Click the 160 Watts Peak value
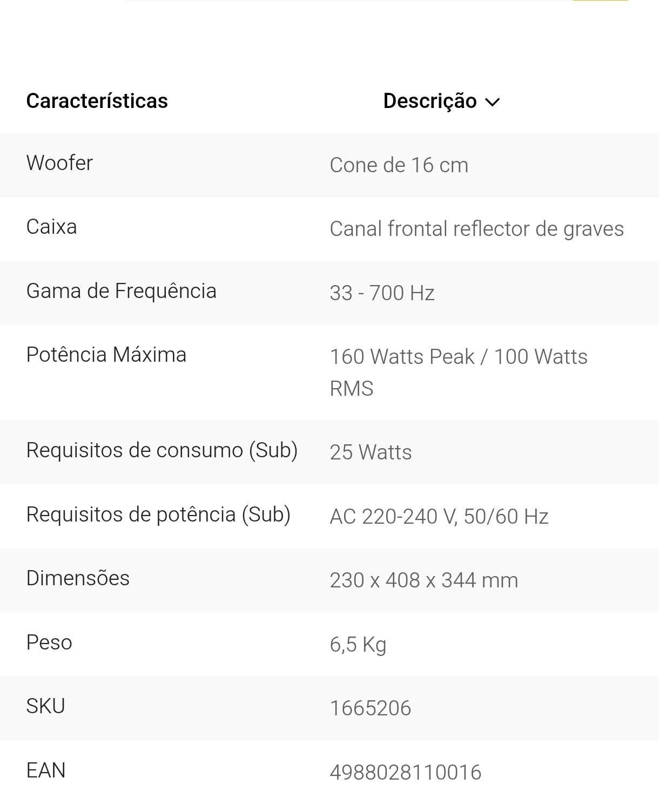This screenshot has width=659, height=812. [402, 356]
